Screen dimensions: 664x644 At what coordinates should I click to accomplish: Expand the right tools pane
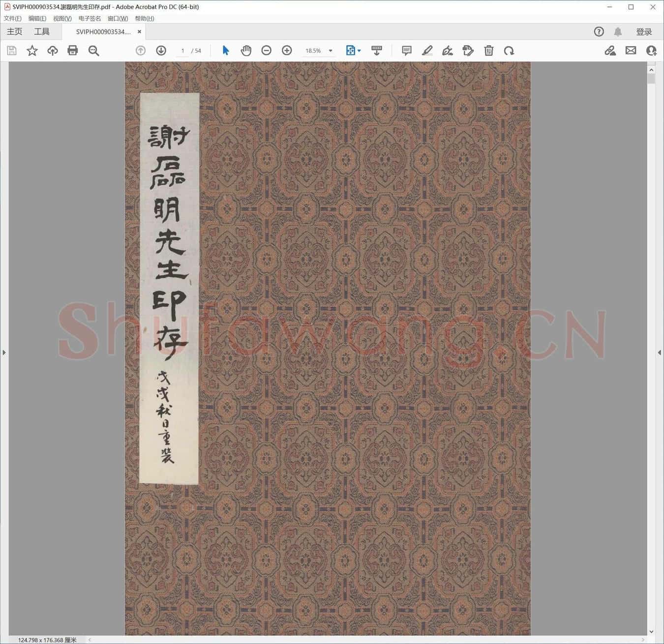pos(660,352)
